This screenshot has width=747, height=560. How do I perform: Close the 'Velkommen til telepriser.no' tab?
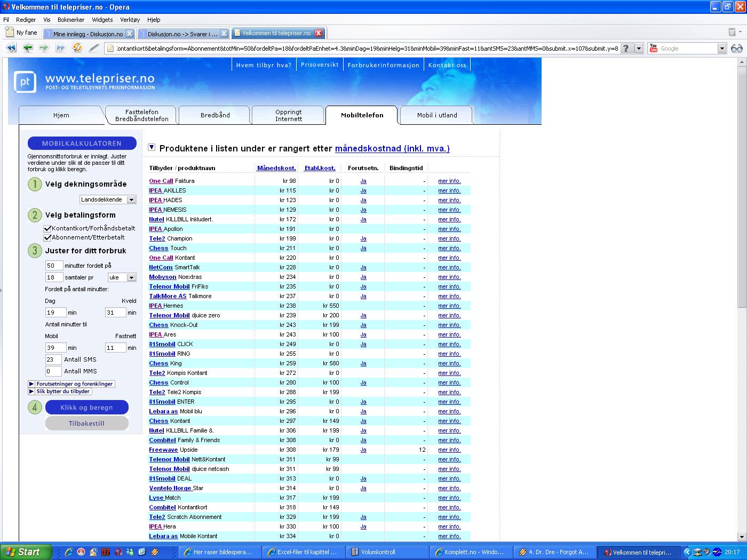pyautogui.click(x=319, y=33)
